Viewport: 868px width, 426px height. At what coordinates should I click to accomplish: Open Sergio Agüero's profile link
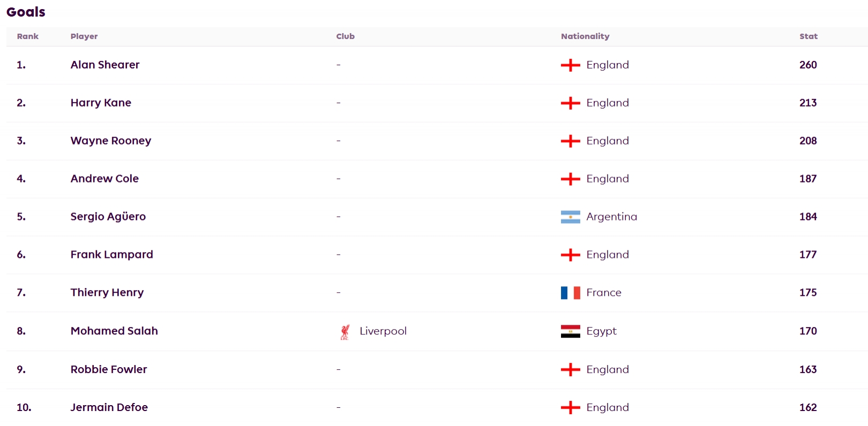pyautogui.click(x=108, y=217)
